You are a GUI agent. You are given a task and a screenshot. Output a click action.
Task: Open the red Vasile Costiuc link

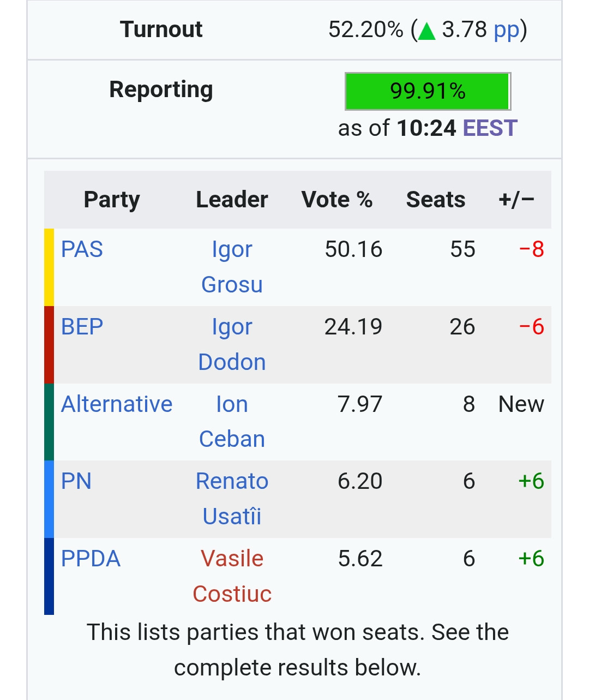[x=232, y=576]
